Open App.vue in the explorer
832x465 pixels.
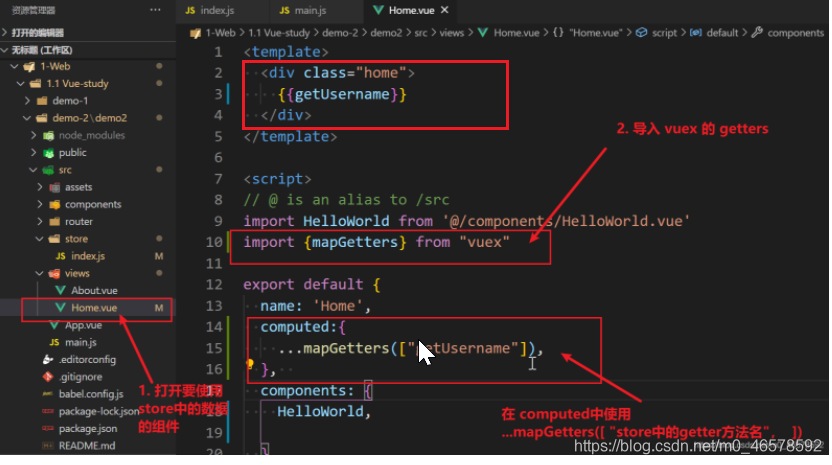(83, 325)
